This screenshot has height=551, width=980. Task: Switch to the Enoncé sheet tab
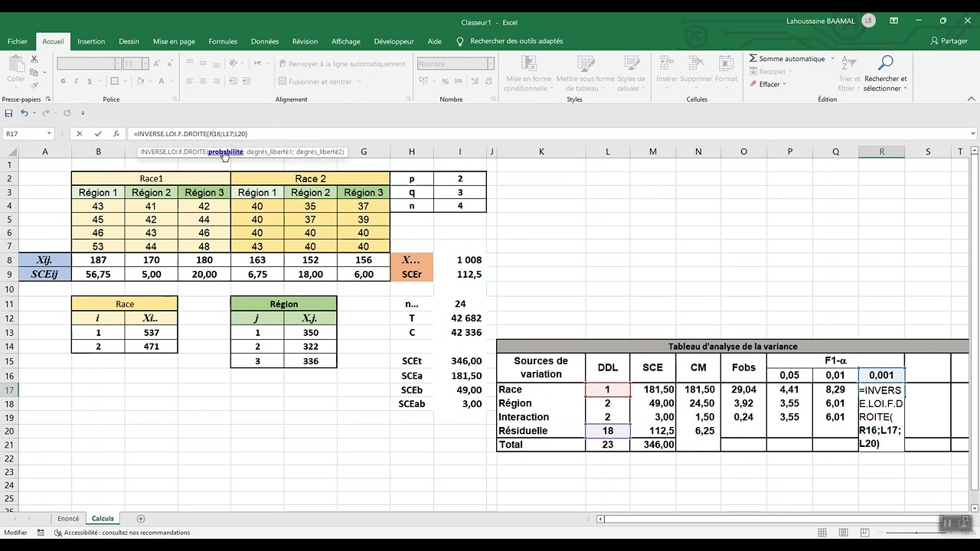coord(68,519)
